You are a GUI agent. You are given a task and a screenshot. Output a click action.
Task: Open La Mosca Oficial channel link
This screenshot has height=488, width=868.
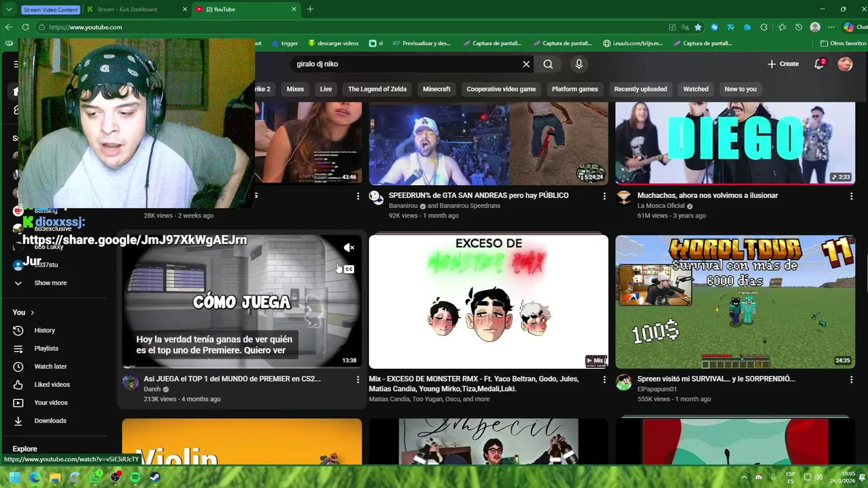[x=661, y=206]
